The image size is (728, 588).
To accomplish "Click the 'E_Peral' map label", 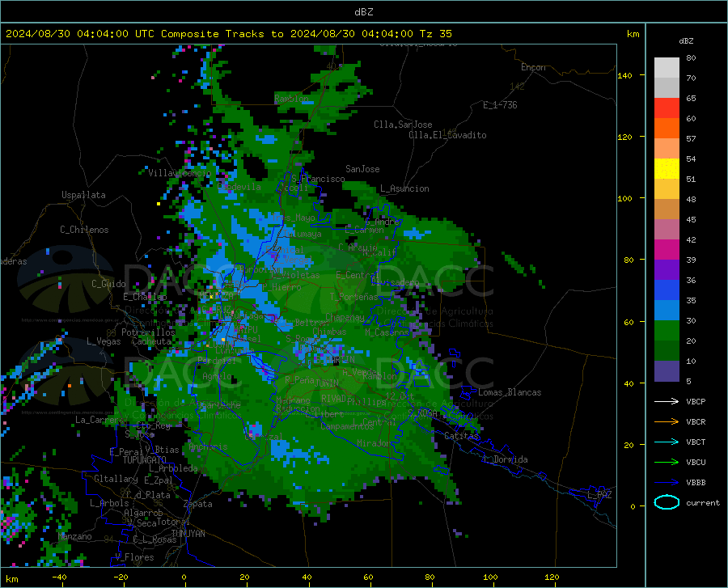I will point(126,451).
